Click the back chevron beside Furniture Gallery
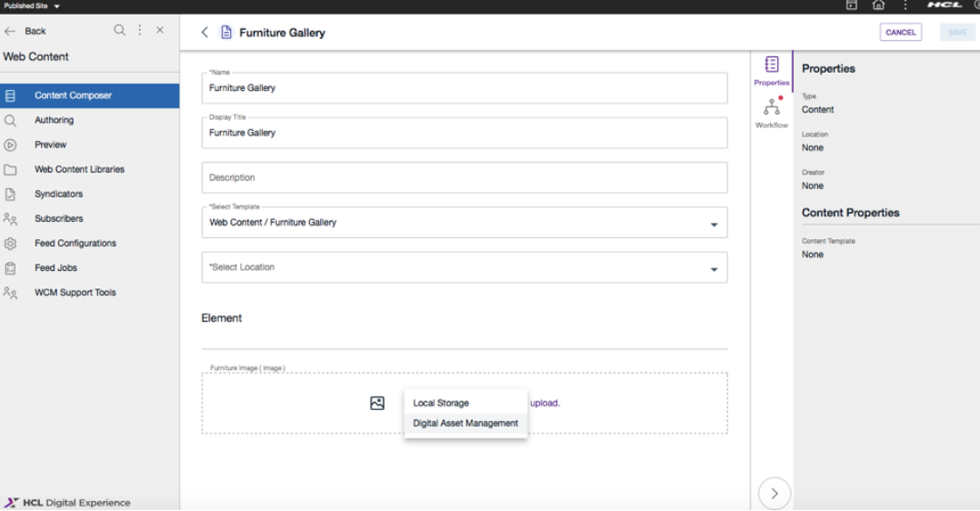This screenshot has width=980, height=511. tap(205, 32)
